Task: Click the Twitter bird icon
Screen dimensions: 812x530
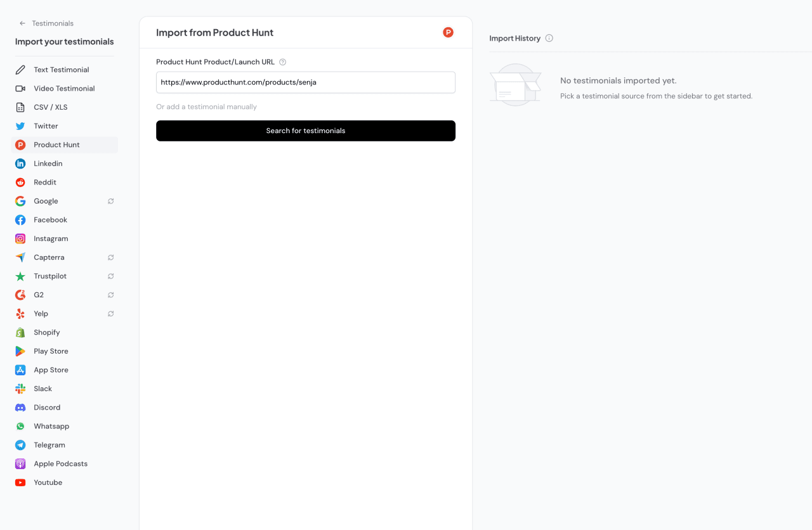Action: (20, 126)
